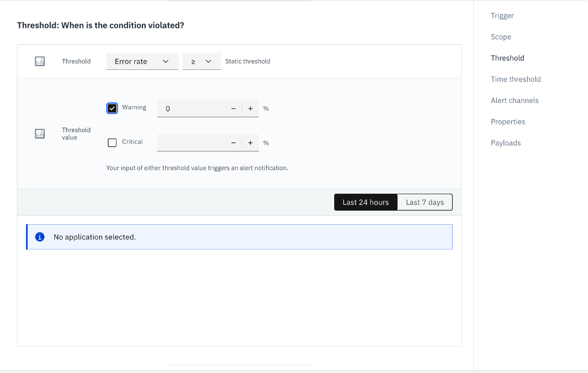The image size is (588, 373).
Task: Go to the Scope section
Action: pyautogui.click(x=501, y=37)
